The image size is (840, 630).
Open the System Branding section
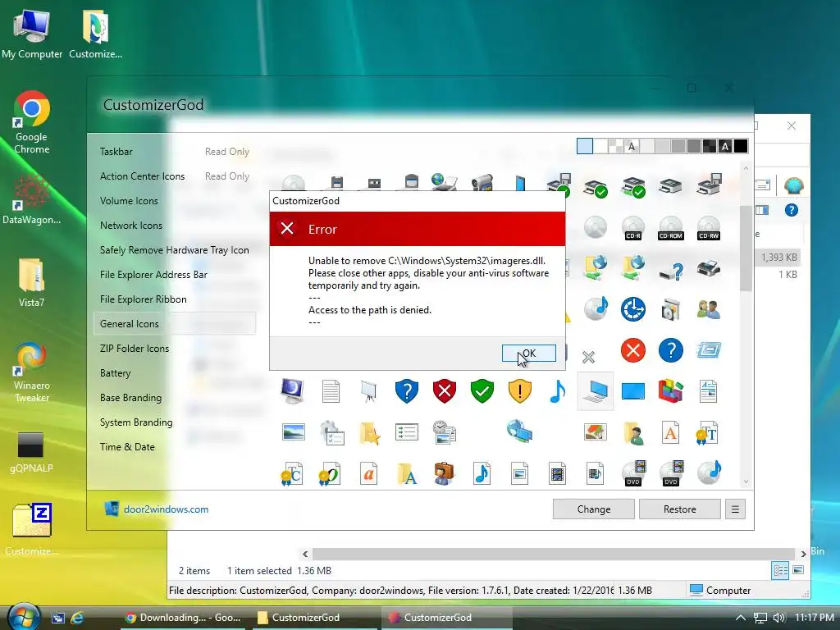136,422
